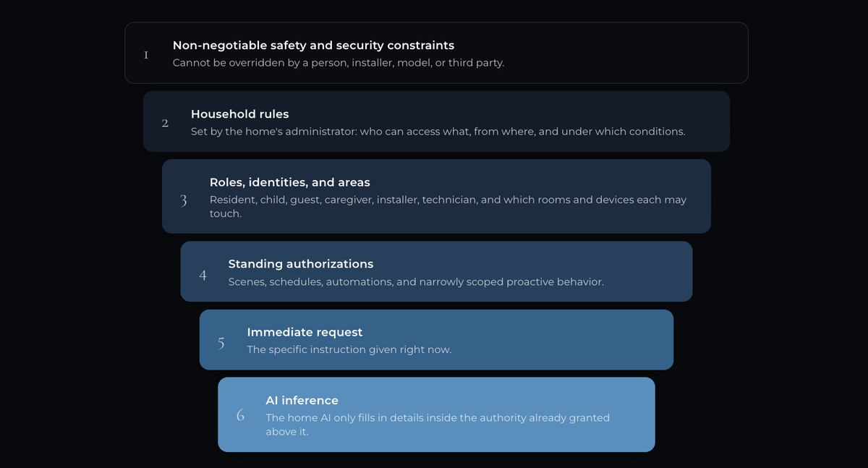Click 'The home AI only fills in details' text
The image size is (868, 468).
pyautogui.click(x=438, y=425)
